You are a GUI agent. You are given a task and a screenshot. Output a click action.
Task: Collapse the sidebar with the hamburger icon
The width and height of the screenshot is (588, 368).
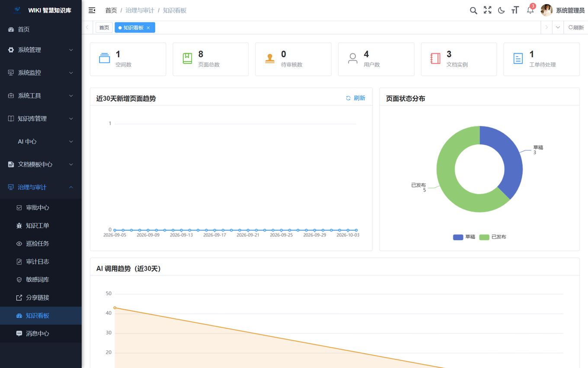tap(92, 10)
